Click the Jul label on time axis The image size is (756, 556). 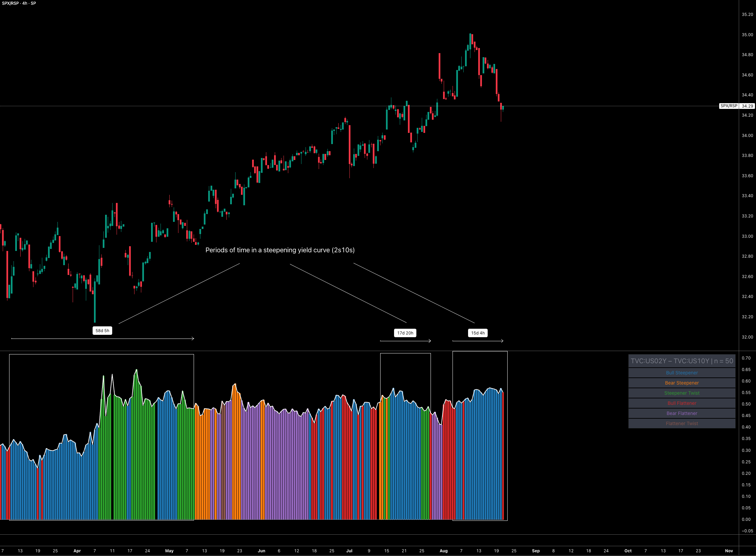349,551
